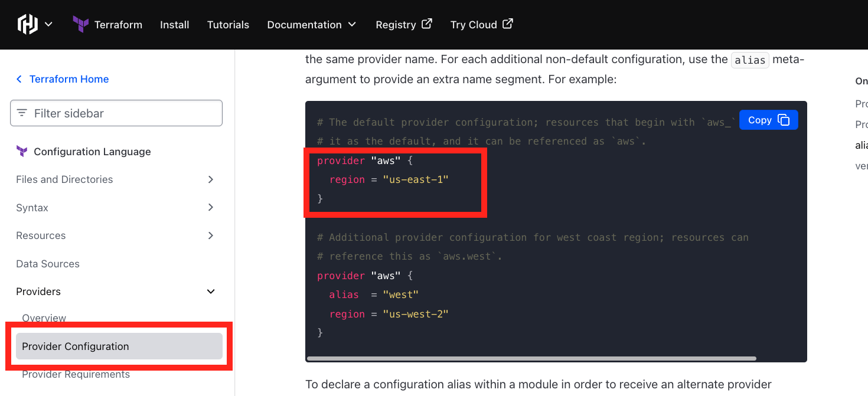Select Provider Configuration in the sidebar
Image resolution: width=868 pixels, height=396 pixels.
pos(119,346)
